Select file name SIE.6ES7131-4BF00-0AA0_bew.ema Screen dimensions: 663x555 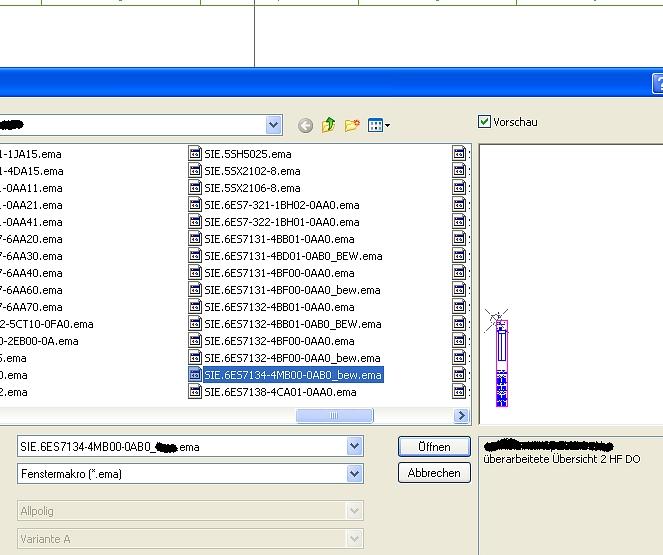[292, 290]
